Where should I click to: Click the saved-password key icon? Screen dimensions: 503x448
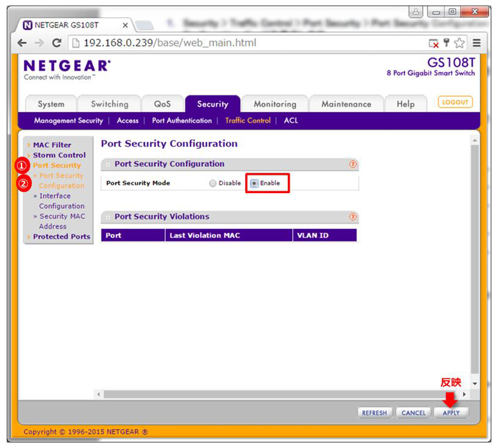[x=446, y=42]
